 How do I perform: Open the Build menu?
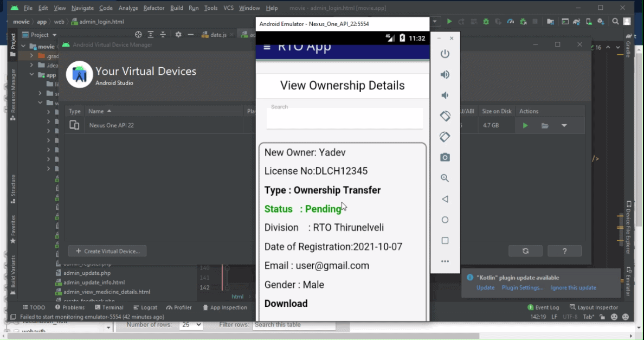(x=176, y=8)
